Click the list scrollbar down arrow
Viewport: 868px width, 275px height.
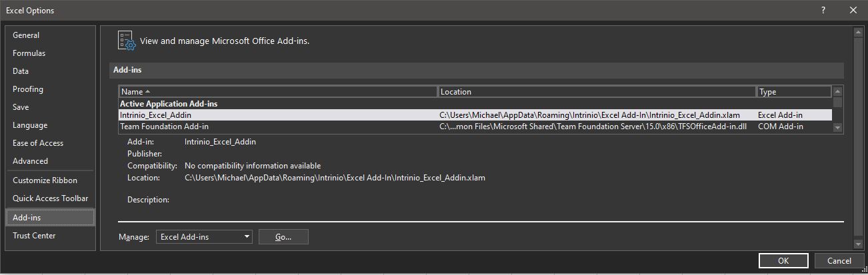tap(838, 128)
